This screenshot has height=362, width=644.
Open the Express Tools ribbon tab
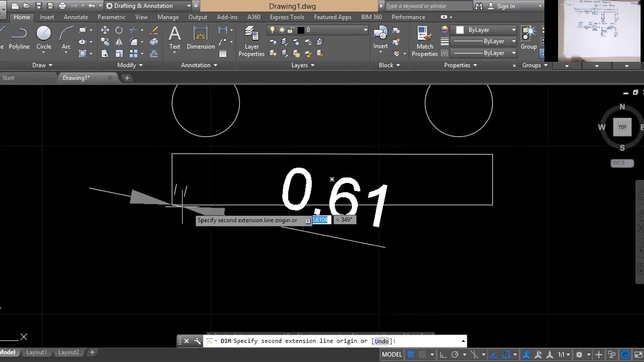point(287,17)
